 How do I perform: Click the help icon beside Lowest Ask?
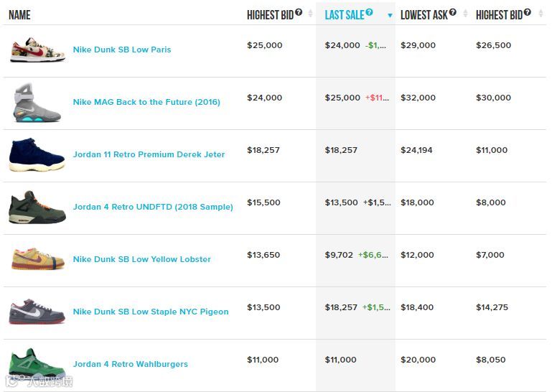click(x=453, y=12)
